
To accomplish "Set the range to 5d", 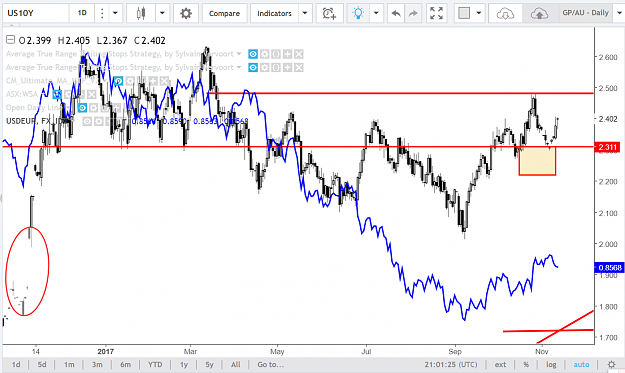I will (x=42, y=364).
